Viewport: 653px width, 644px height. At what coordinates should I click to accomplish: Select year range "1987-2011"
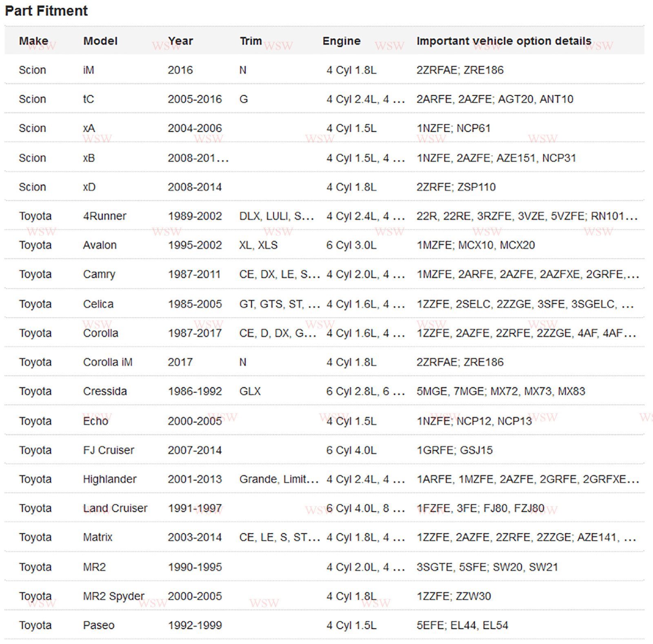click(x=194, y=274)
